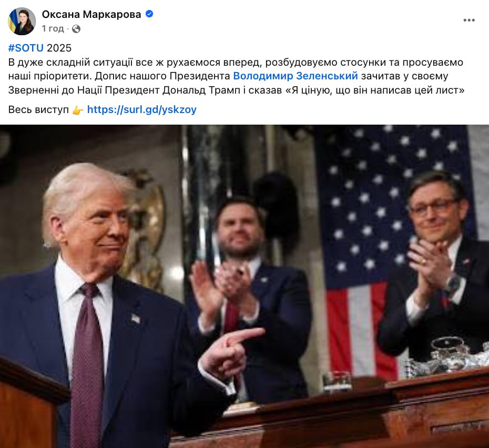Open the three-dot post options menu
The width and height of the screenshot is (489, 448).
(x=468, y=21)
